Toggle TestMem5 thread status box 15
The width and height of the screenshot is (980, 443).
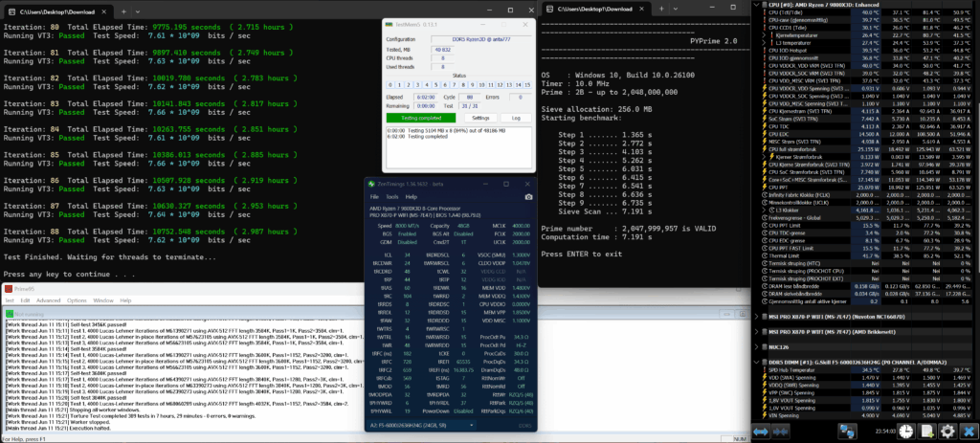tap(526, 85)
